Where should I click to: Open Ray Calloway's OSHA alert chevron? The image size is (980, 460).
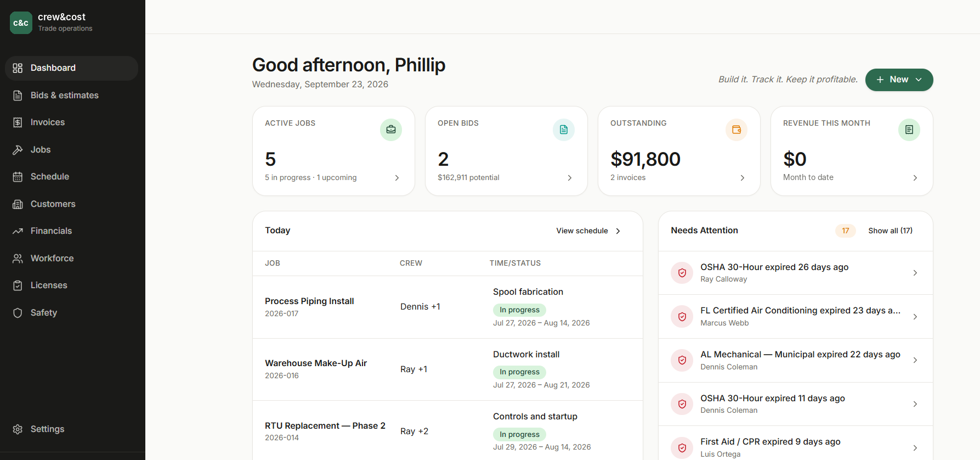coord(915,273)
